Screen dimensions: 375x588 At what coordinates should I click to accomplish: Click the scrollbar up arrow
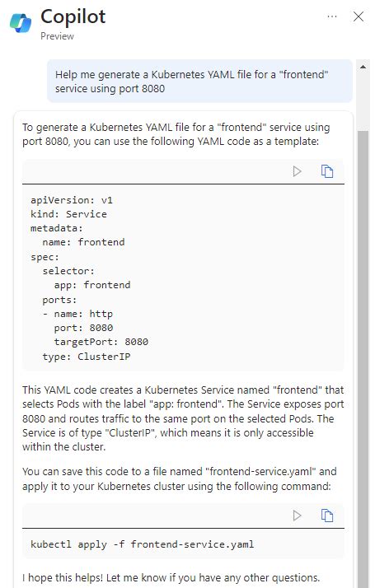click(x=363, y=67)
